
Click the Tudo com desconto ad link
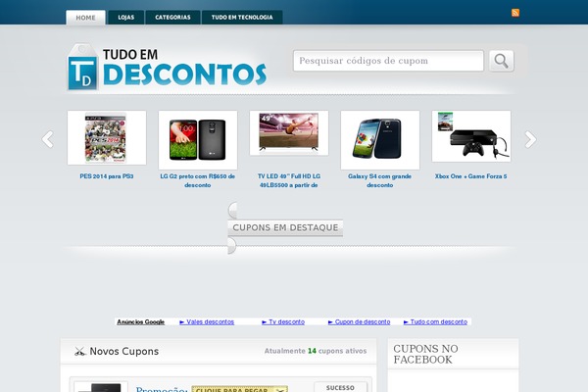pyautogui.click(x=435, y=321)
